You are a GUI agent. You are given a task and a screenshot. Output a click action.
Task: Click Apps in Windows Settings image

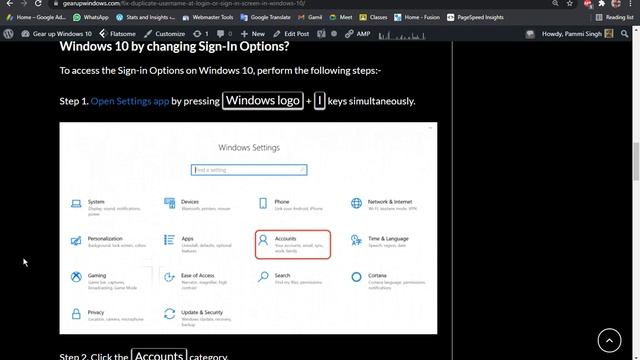point(198,244)
